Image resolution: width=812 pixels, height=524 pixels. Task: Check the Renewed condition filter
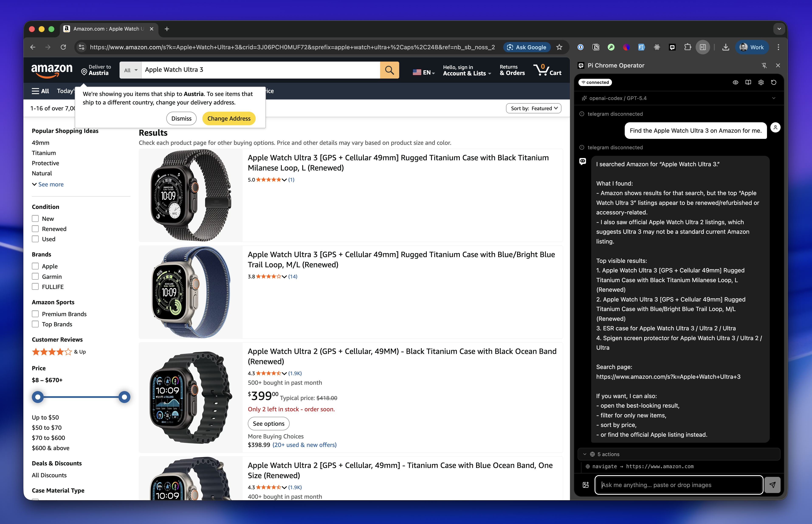35,229
